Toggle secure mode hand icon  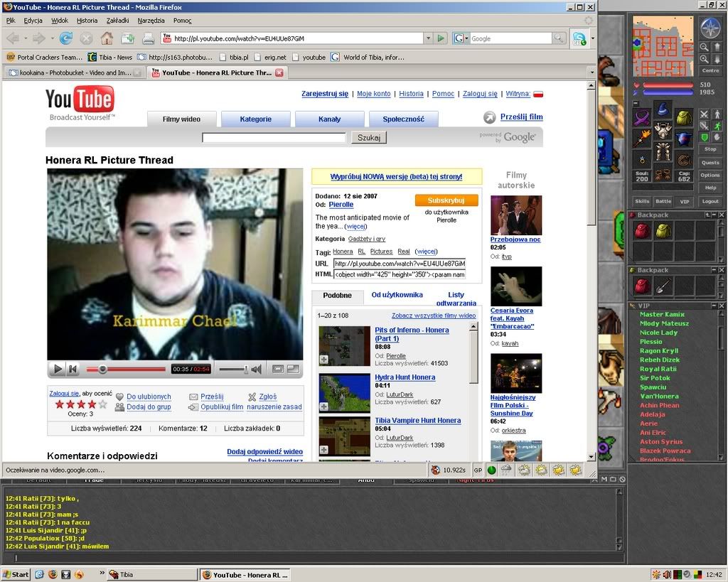click(717, 137)
